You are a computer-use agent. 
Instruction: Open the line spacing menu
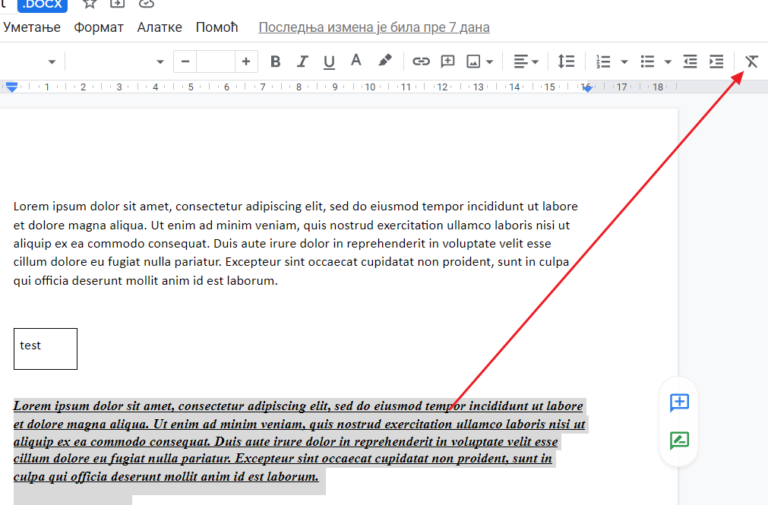[566, 62]
